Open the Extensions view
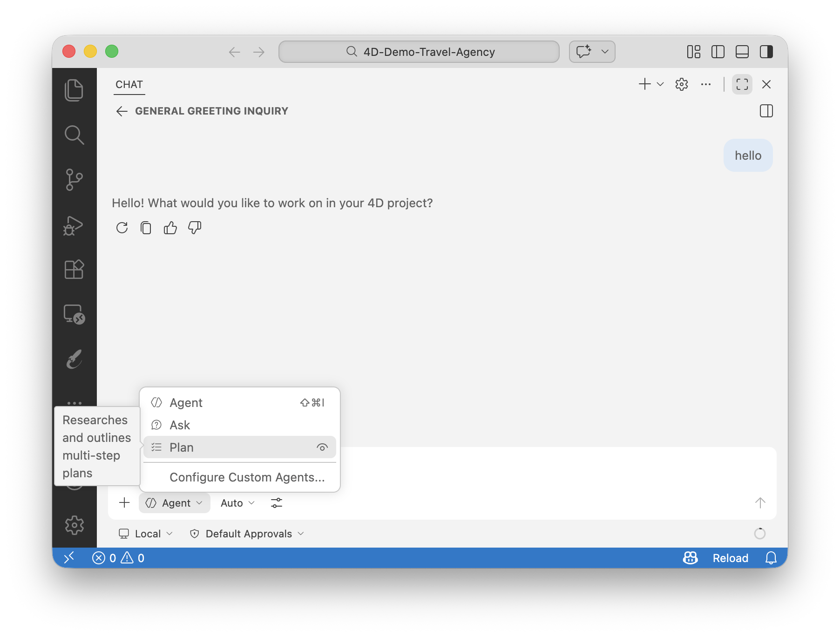The height and width of the screenshot is (637, 840). (74, 270)
